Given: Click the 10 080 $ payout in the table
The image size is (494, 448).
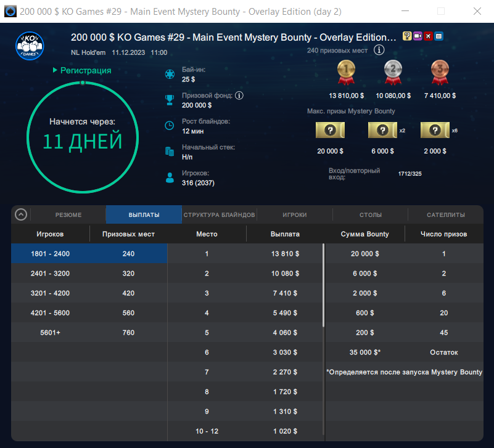Looking at the screenshot, I should (x=285, y=273).
